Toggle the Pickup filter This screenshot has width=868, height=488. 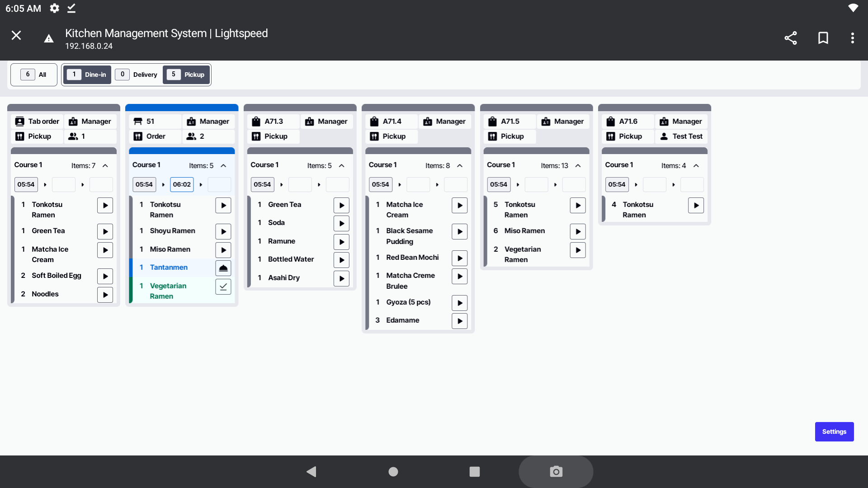point(186,75)
